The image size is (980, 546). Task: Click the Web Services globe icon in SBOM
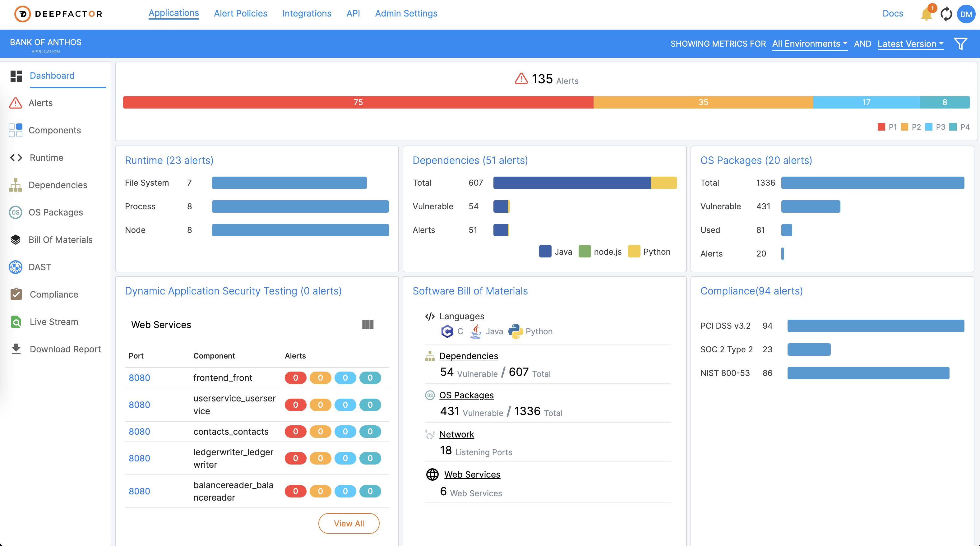[x=432, y=474]
